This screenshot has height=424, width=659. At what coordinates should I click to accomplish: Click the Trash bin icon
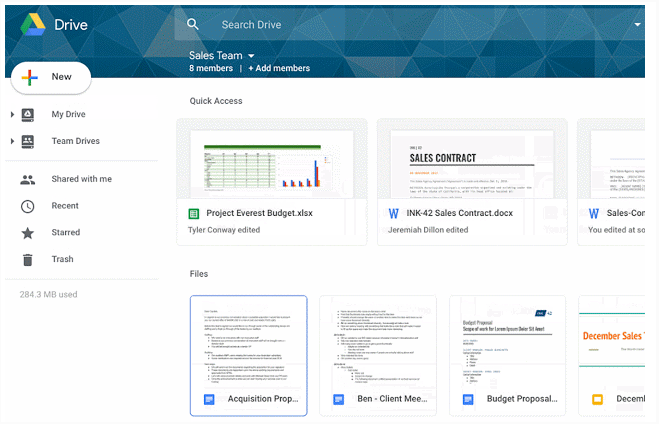pos(28,260)
